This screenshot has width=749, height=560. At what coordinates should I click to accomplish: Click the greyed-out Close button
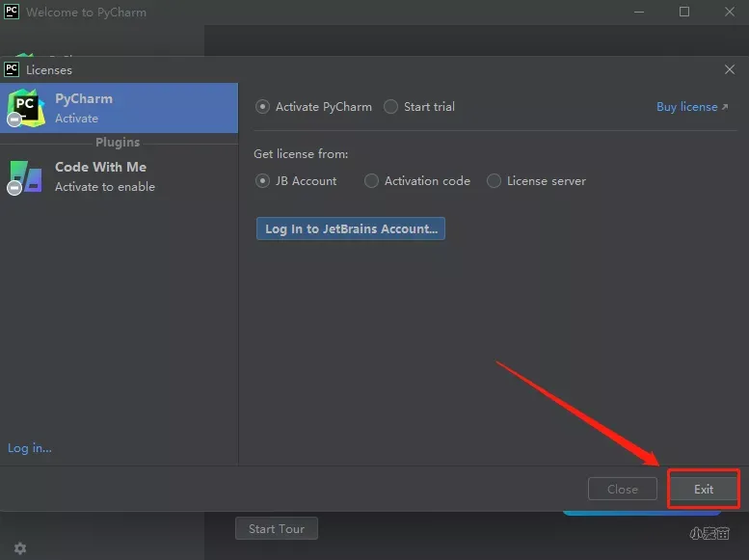point(623,489)
